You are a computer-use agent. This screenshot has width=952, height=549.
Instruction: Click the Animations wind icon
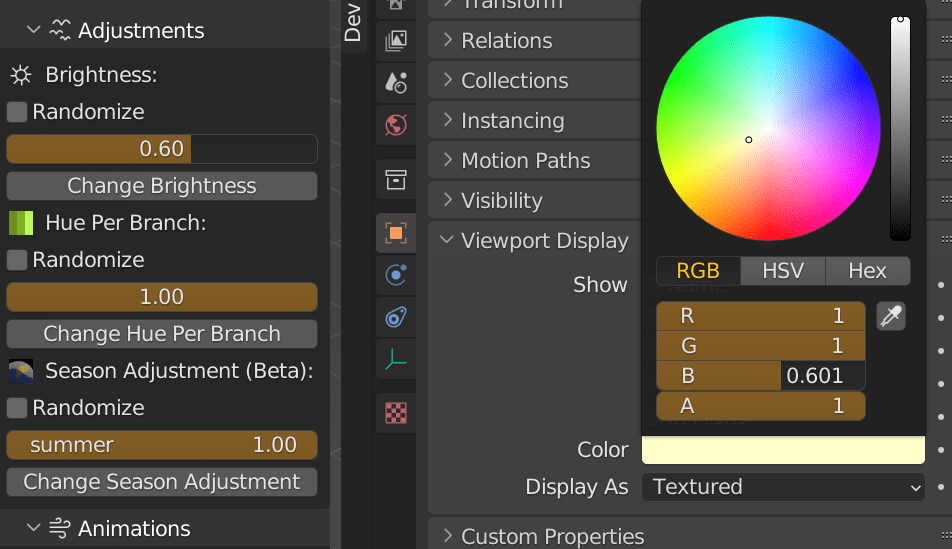[x=60, y=528]
